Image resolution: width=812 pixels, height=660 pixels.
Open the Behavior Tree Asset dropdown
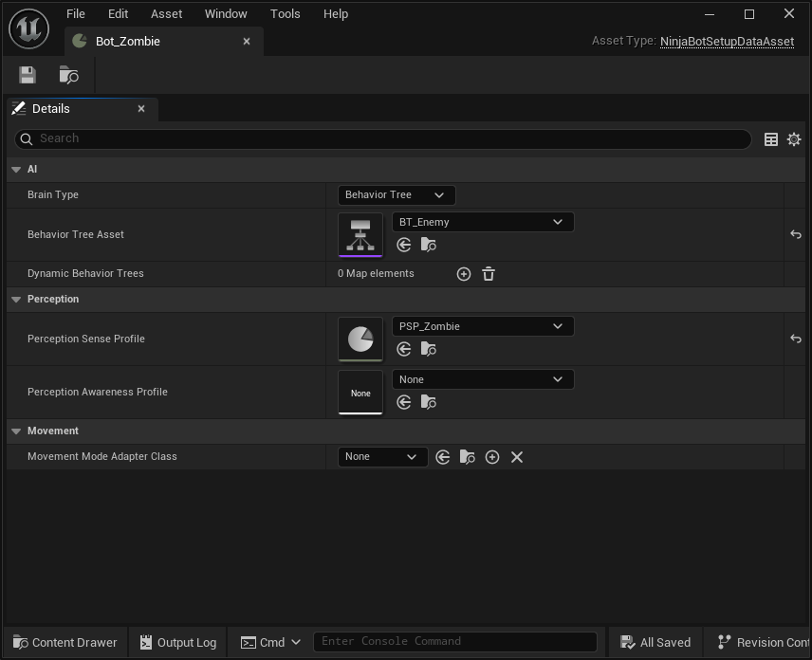tap(482, 221)
